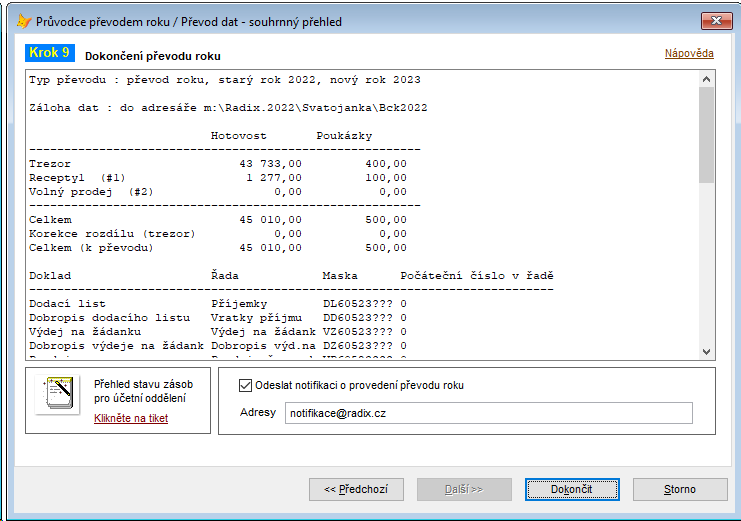Viewport: 741px width, 521px height.
Task: Open the Klikněte na tiket link
Action: coord(131,418)
